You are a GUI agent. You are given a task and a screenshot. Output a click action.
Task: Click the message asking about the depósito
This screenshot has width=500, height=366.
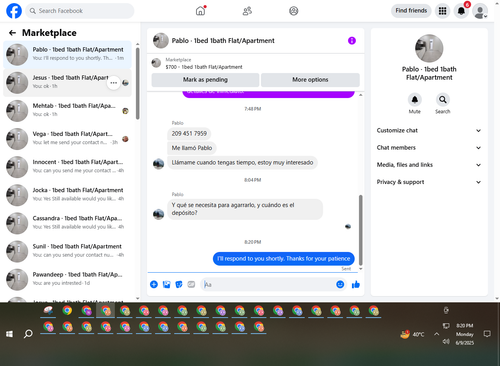[x=245, y=209]
